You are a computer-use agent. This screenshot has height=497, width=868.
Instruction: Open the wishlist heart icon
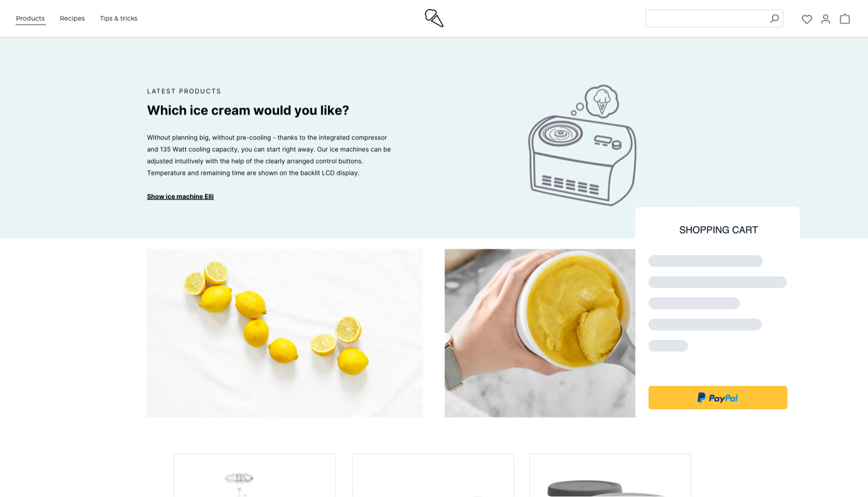coord(807,19)
